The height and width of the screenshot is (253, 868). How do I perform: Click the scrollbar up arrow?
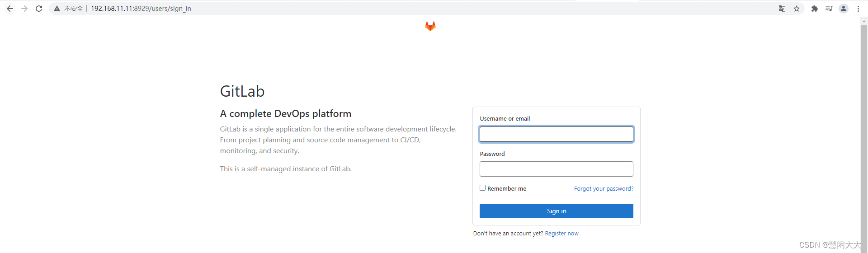pos(864,20)
